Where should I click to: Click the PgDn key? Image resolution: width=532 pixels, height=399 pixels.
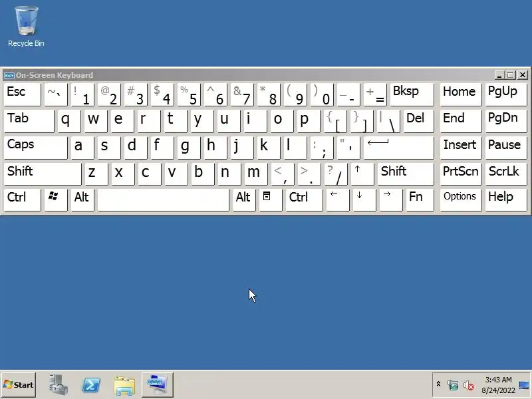point(506,121)
